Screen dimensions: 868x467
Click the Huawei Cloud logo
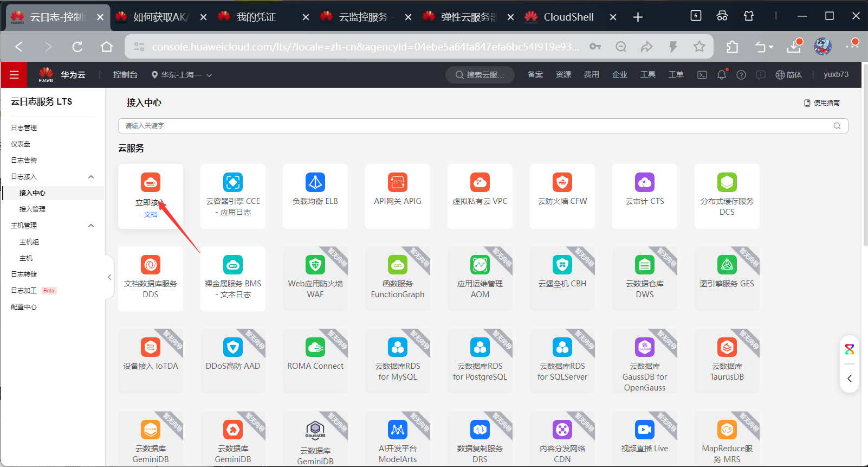[x=46, y=74]
